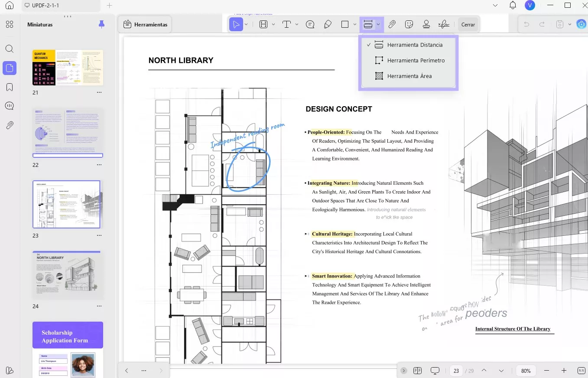Image resolution: width=588 pixels, height=378 pixels.
Task: Click the Herramientas button
Action: coord(146,25)
